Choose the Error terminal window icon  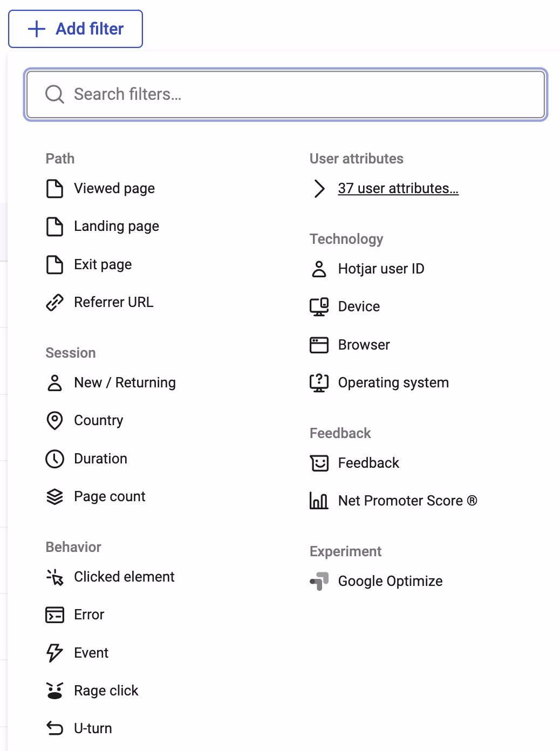point(54,615)
